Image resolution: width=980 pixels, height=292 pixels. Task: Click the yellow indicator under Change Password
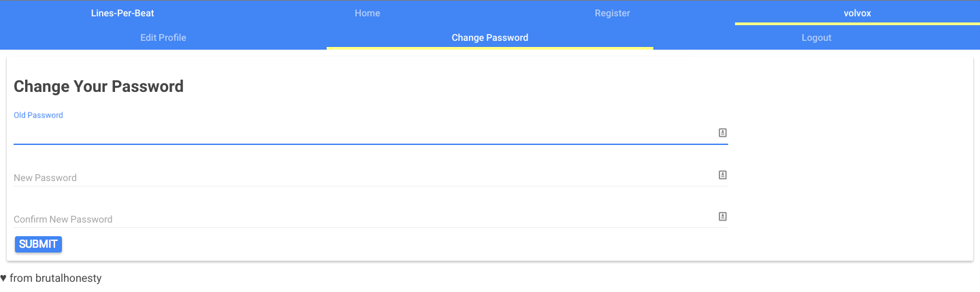(490, 48)
